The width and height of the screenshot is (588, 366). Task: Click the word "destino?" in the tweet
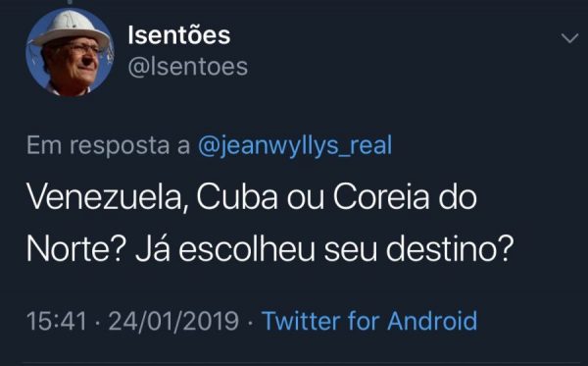(450, 248)
